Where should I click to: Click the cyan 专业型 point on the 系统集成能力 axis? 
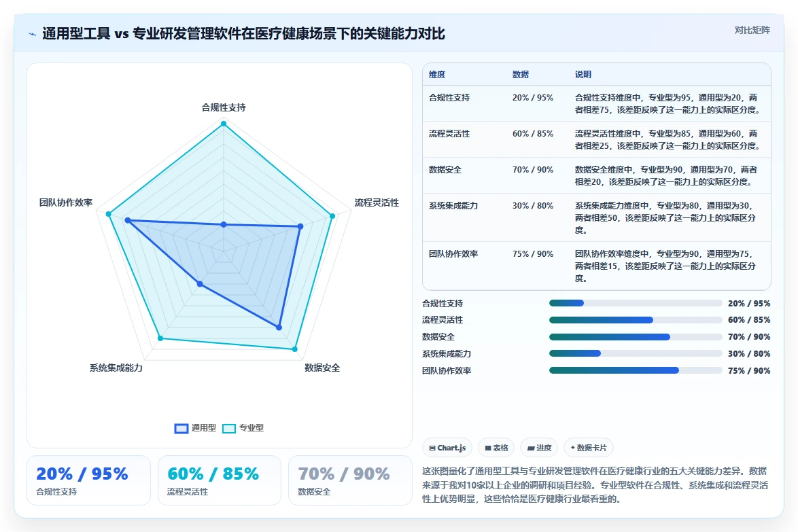(x=160, y=338)
